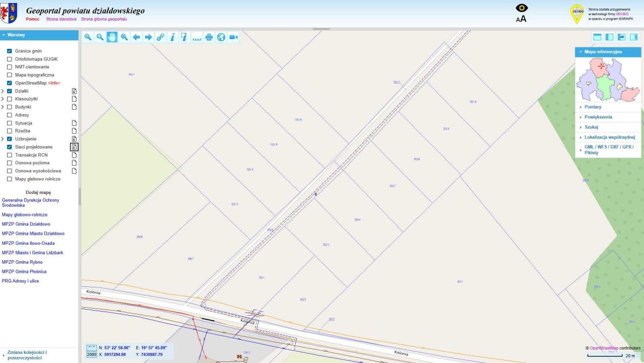The width and height of the screenshot is (644, 363).
Task: Collapse the Mapa referencyjna panel
Action: pos(608,52)
